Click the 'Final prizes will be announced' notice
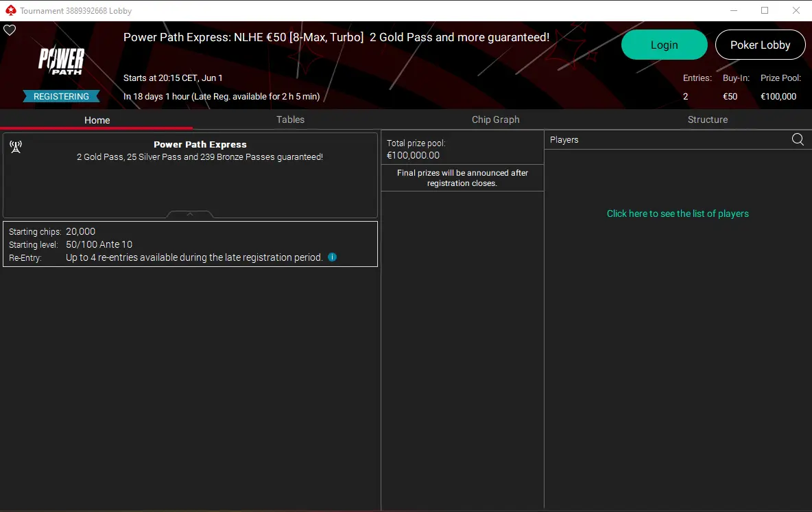 [462, 178]
